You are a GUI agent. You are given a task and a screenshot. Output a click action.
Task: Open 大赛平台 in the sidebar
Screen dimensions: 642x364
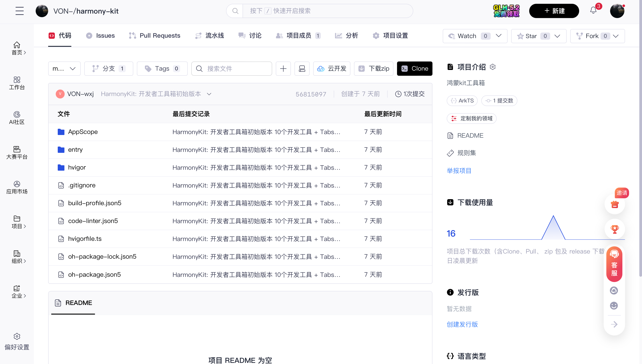[x=17, y=153]
